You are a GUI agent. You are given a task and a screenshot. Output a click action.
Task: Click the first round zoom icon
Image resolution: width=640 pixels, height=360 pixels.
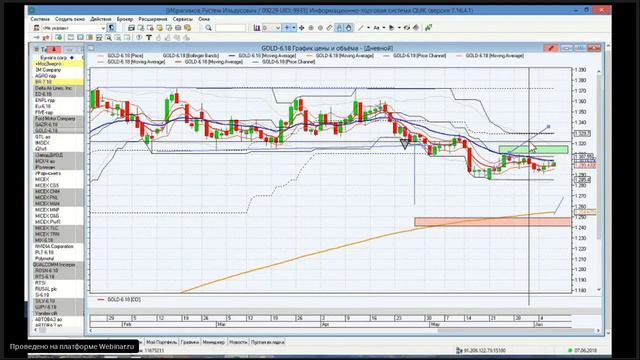pyautogui.click(x=311, y=28)
